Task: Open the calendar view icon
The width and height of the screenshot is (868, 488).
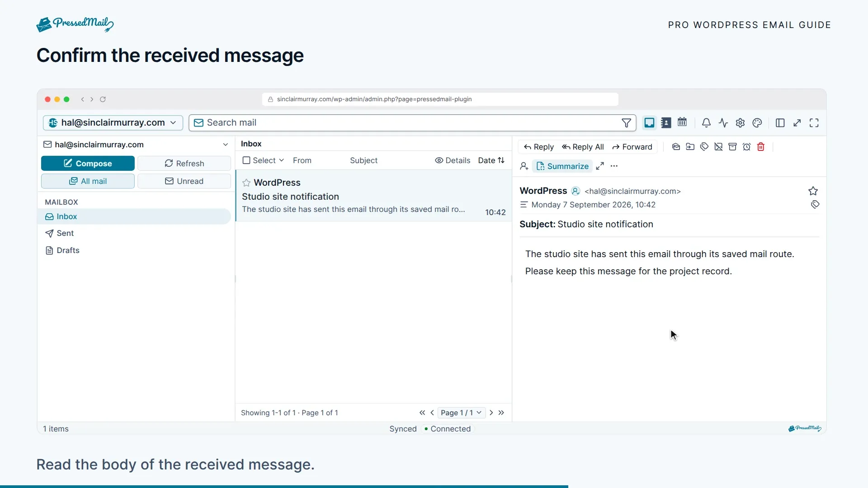Action: click(682, 122)
